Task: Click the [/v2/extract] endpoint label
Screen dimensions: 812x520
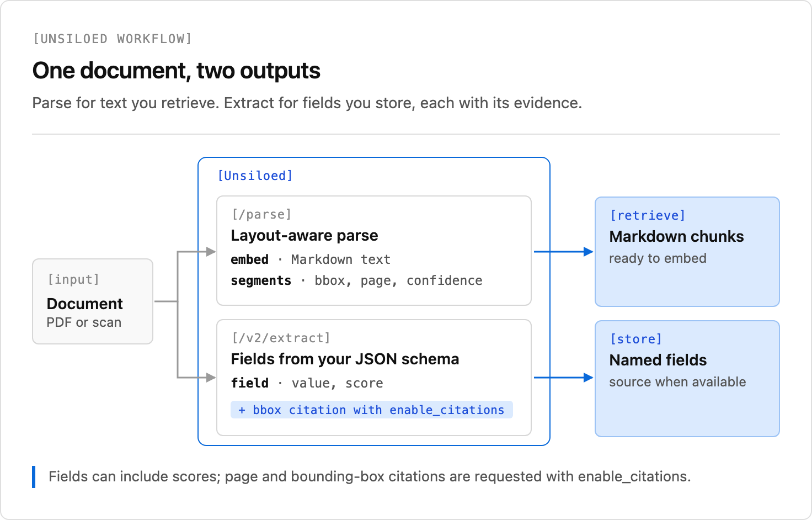Action: pos(281,338)
